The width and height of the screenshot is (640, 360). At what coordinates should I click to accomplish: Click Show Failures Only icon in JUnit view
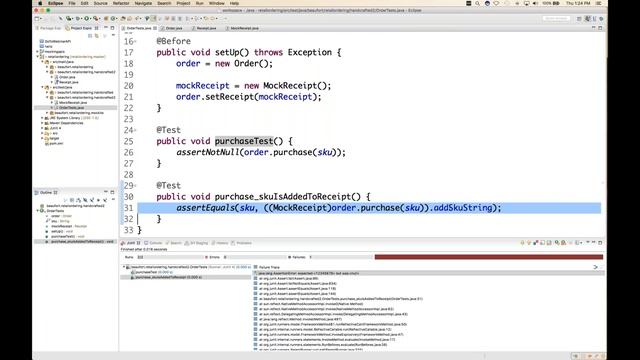pyautogui.click(x=536, y=242)
